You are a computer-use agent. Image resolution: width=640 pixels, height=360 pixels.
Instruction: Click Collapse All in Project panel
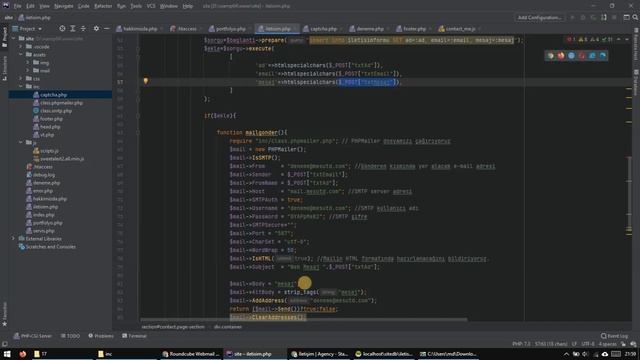(83, 29)
